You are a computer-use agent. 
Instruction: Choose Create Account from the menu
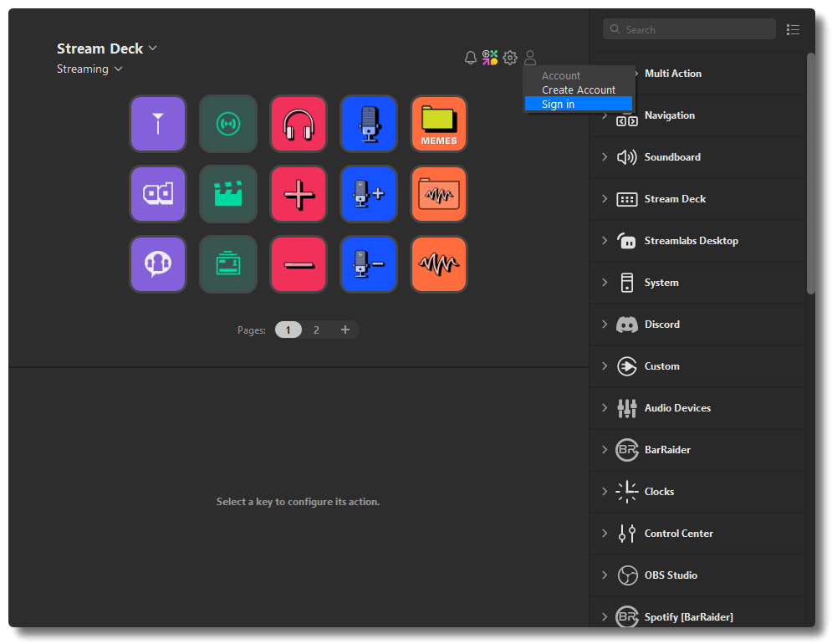point(579,89)
